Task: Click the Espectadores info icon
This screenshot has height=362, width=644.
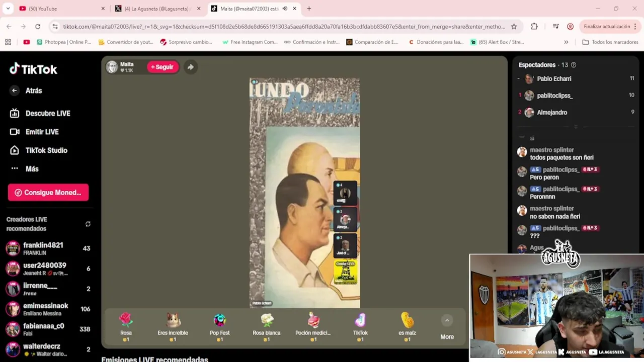Action: 574,65
